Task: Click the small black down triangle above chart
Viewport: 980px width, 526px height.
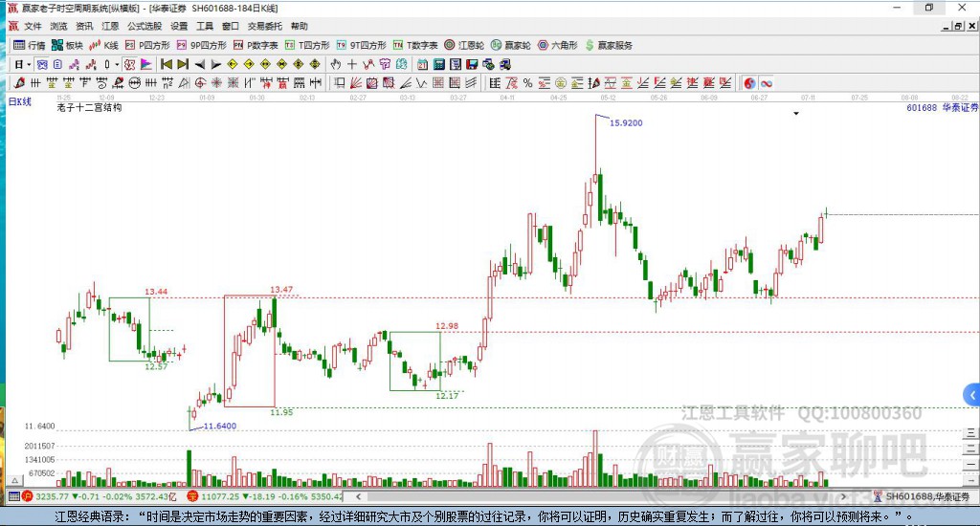Action: 795,114
